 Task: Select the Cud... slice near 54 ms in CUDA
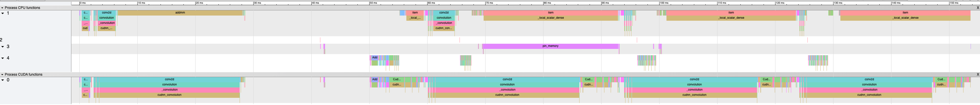(x=396, y=79)
